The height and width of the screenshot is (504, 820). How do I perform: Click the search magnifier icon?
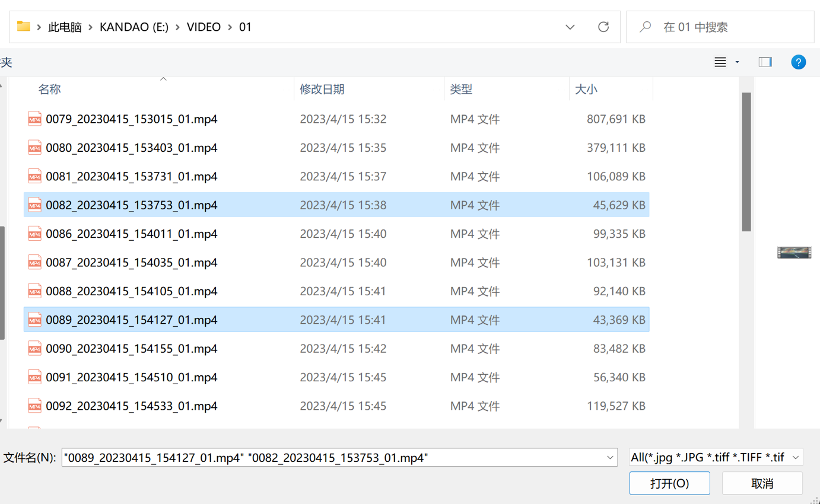[x=645, y=27]
